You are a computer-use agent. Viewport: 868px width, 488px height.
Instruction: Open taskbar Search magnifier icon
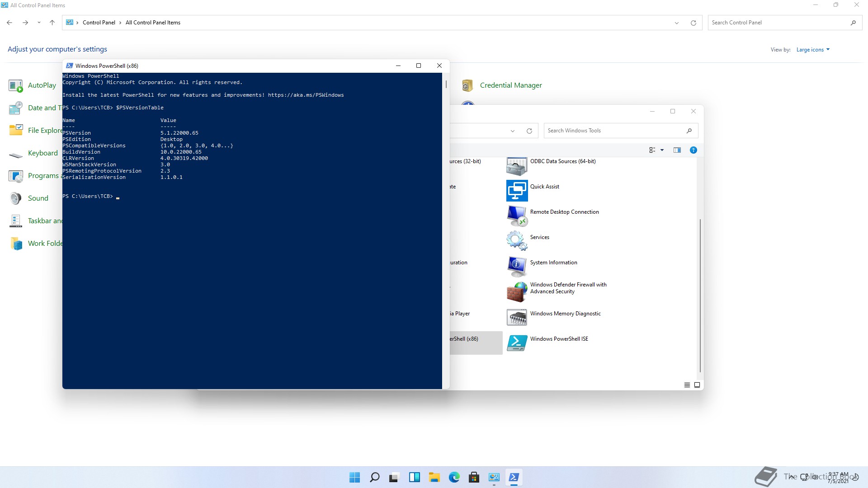click(375, 477)
